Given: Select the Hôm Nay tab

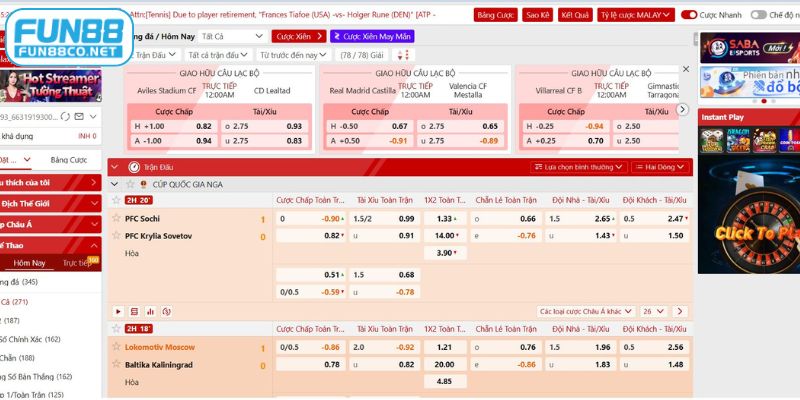Looking at the screenshot, I should tap(30, 263).
